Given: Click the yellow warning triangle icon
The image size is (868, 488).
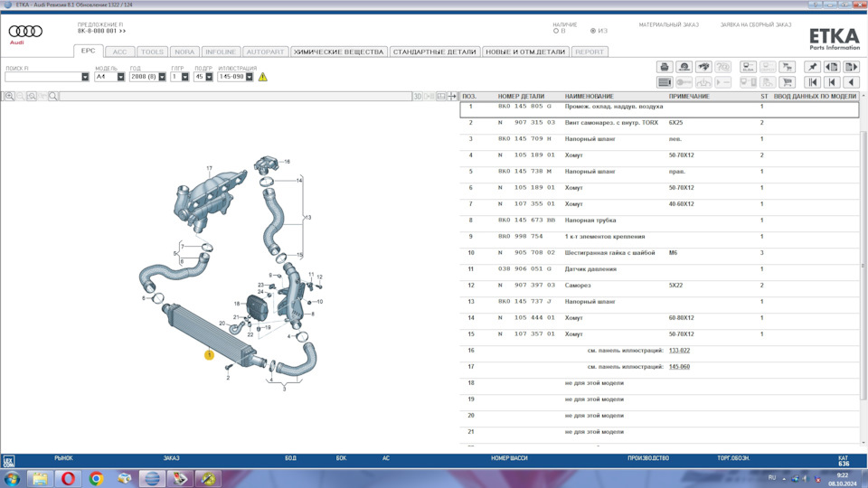Looking at the screenshot, I should [x=262, y=77].
